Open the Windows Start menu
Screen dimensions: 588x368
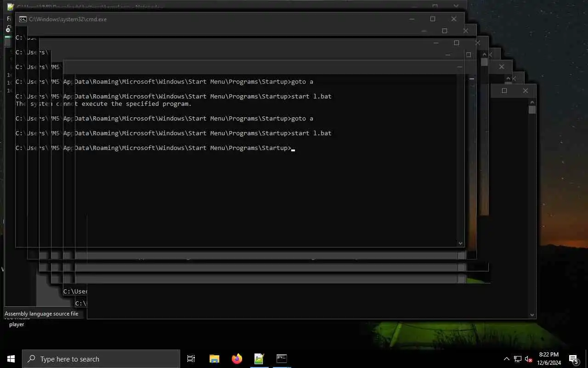pos(11,359)
